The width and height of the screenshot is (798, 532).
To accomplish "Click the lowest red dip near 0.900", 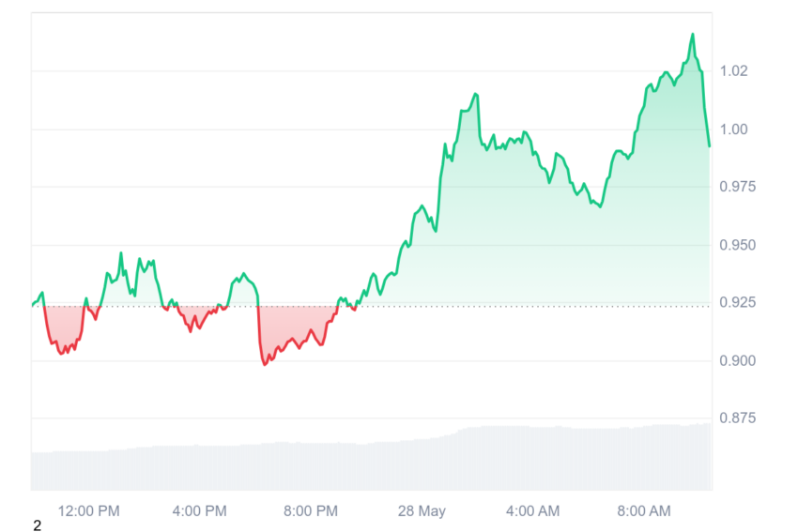I will tap(265, 364).
